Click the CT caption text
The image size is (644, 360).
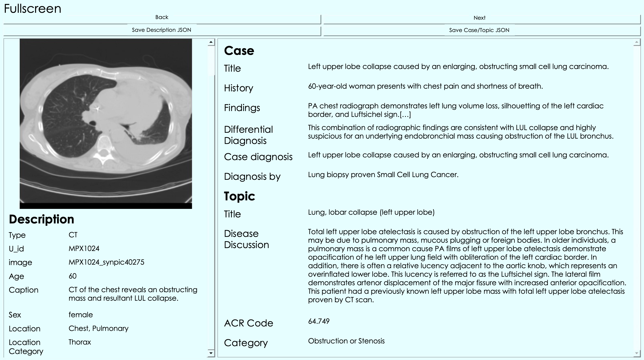(133, 294)
